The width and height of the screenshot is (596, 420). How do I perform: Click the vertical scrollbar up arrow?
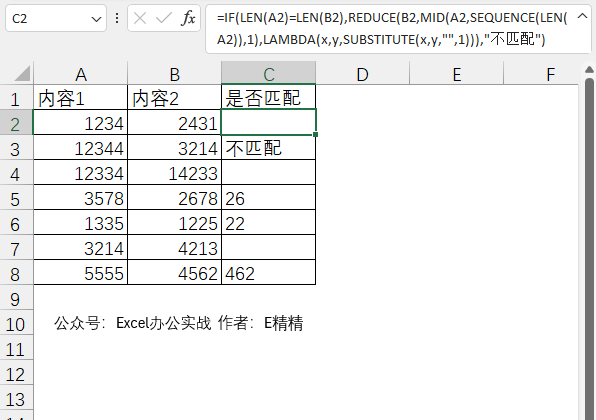point(589,70)
